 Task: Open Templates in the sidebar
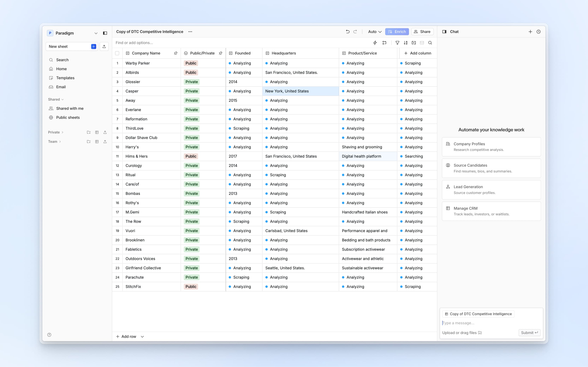point(65,78)
